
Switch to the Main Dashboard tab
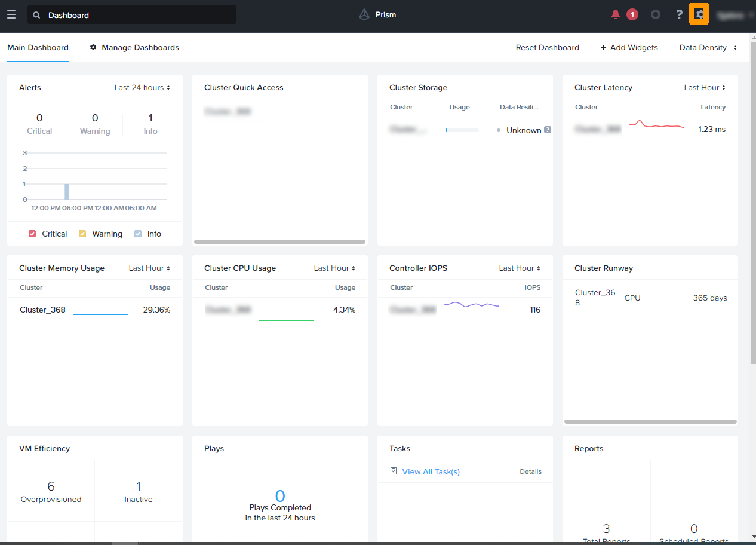[x=38, y=48]
